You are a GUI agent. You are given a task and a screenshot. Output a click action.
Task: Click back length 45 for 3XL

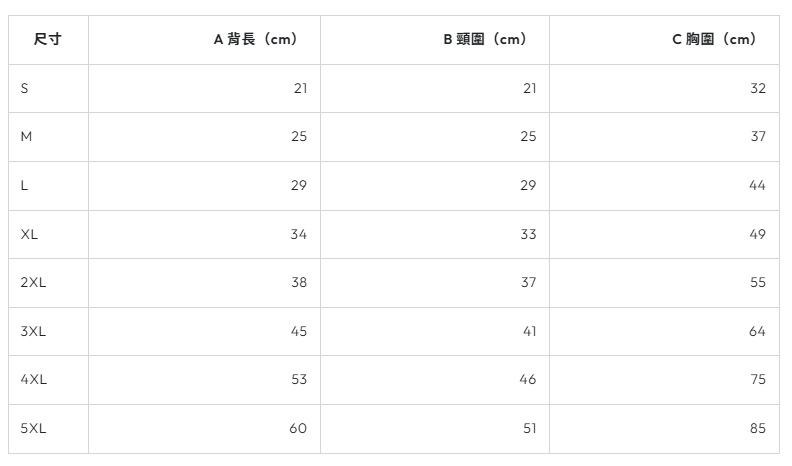pyautogui.click(x=299, y=331)
